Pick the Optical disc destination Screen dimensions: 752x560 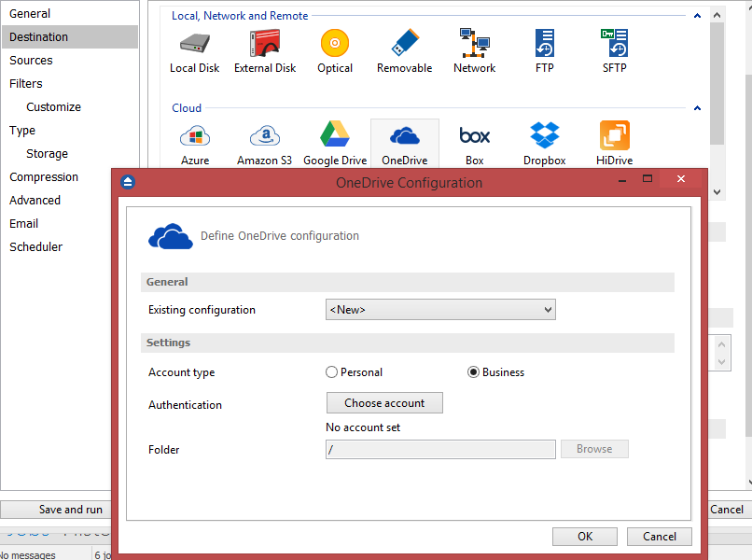pos(335,50)
